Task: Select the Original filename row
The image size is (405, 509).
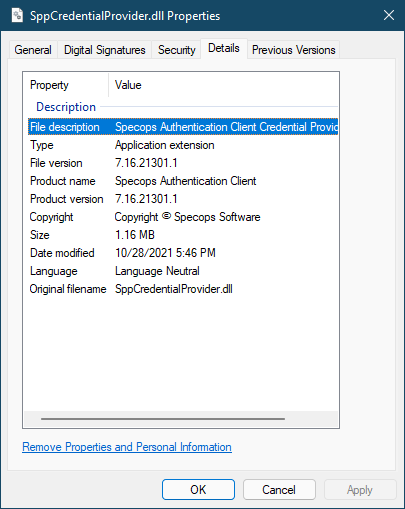Action: 183,289
